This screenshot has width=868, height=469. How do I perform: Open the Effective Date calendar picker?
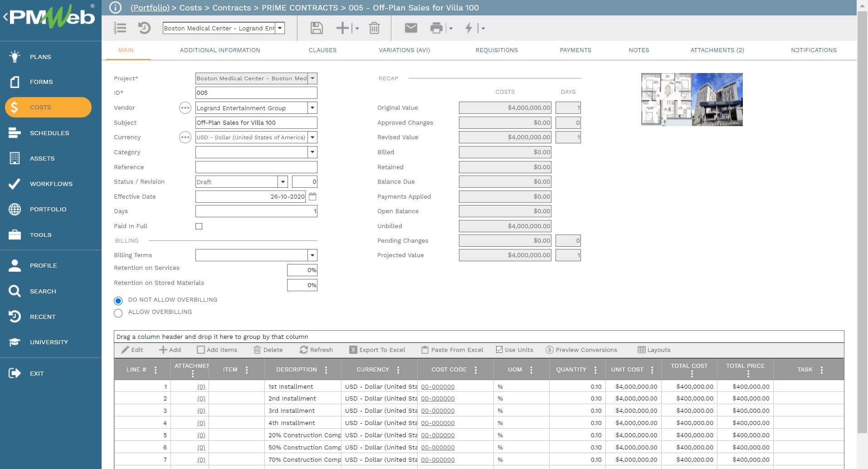[312, 196]
